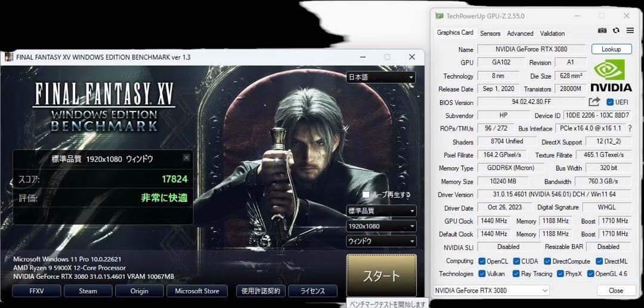Click the Microsoft Store button

[x=197, y=291]
